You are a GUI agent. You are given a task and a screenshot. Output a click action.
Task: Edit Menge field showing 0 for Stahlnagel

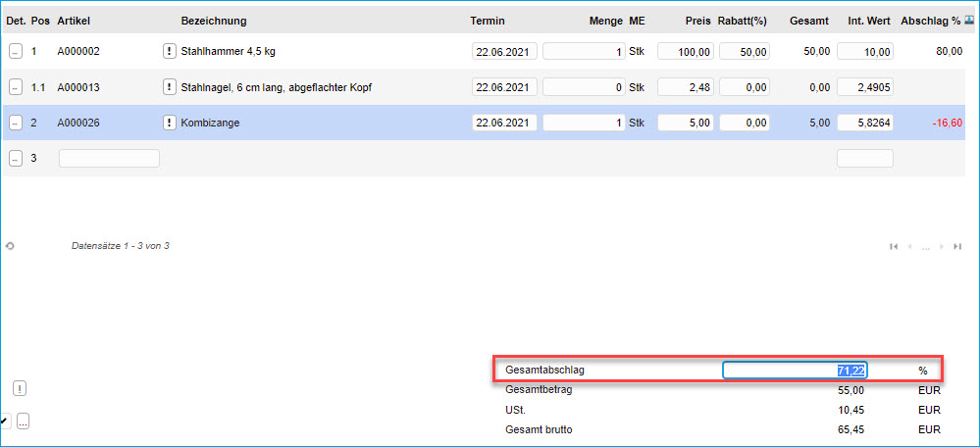[x=584, y=88]
